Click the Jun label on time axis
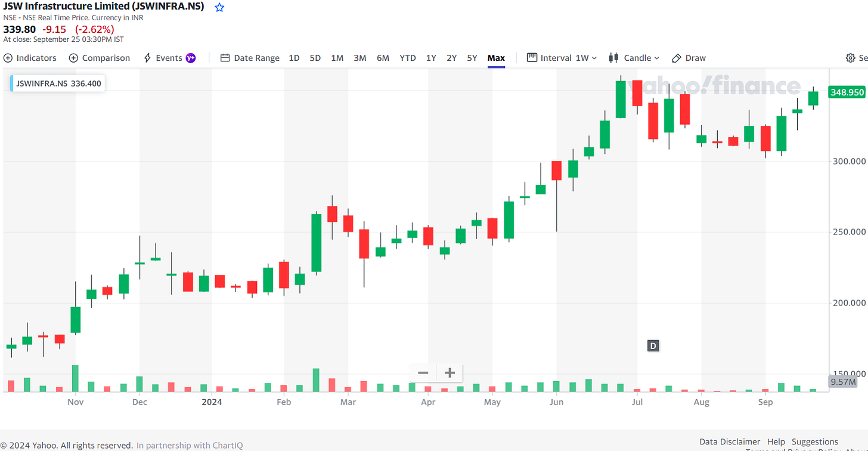This screenshot has width=868, height=451. (x=557, y=402)
